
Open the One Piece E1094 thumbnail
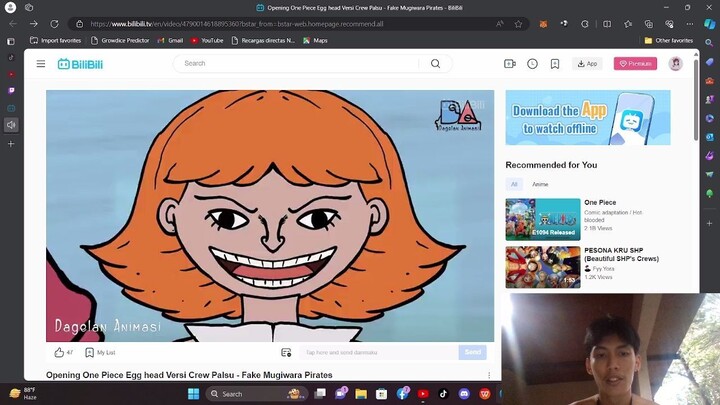[x=543, y=219]
